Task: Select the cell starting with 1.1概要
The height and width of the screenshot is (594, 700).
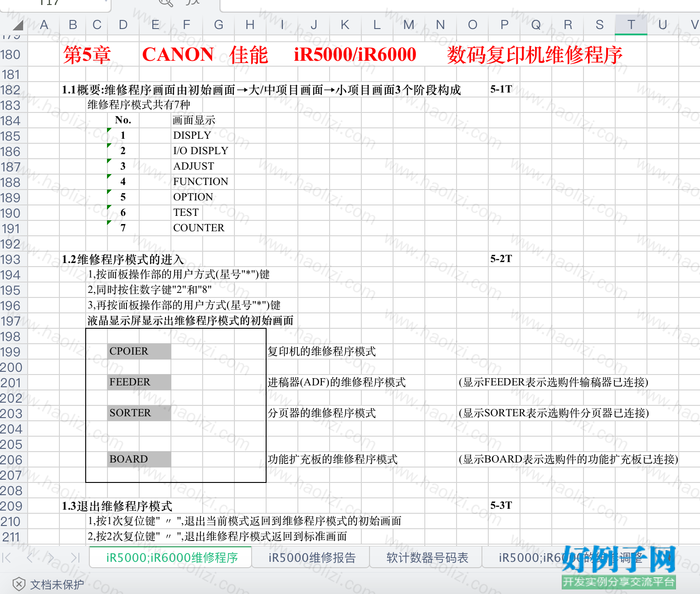Action: (x=261, y=90)
